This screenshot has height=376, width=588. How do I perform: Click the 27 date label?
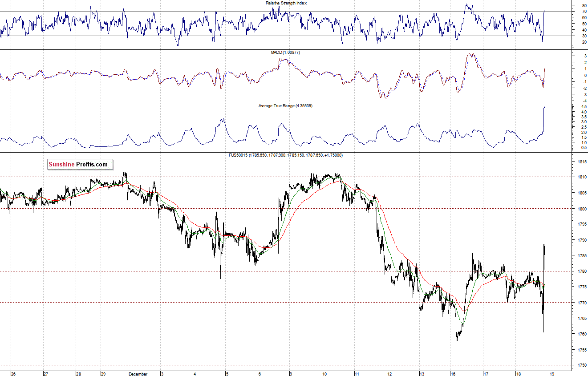46,374
